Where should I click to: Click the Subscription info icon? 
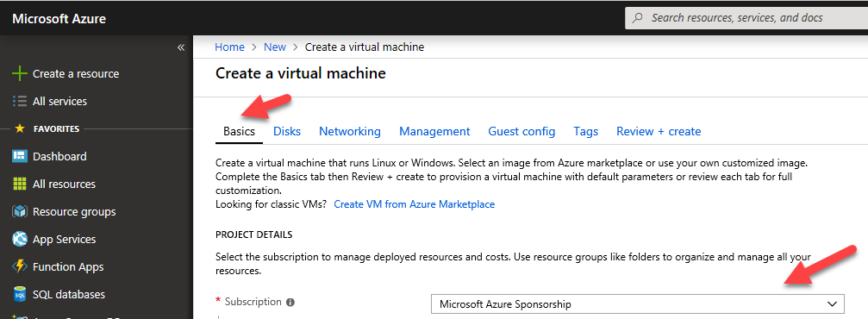(x=290, y=303)
